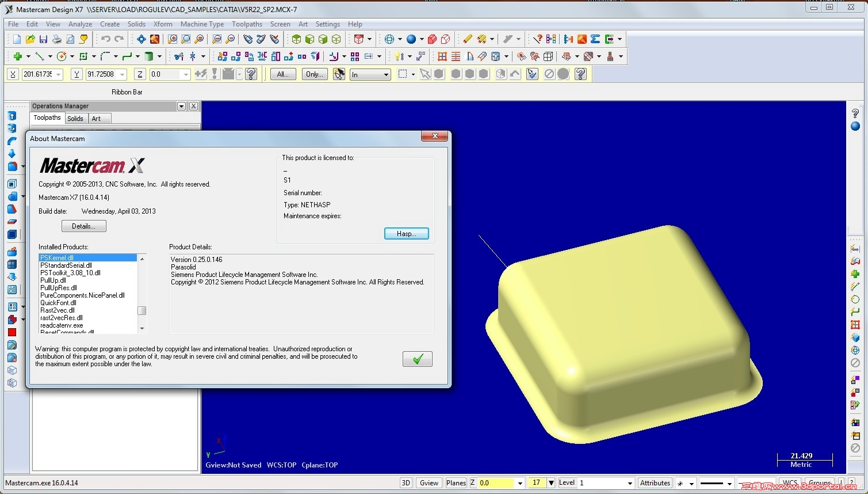This screenshot has width=868, height=494.
Task: Click the blue entity color swatch on the toolbar
Action: click(412, 39)
